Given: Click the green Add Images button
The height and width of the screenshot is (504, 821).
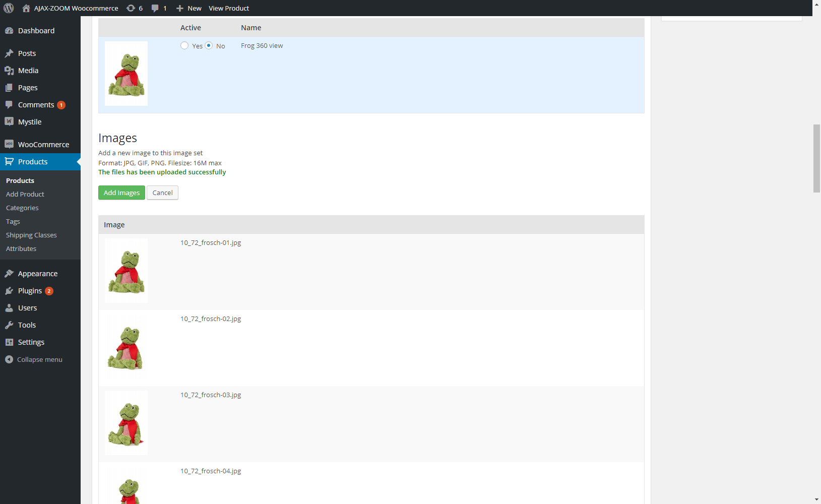Looking at the screenshot, I should coord(121,193).
